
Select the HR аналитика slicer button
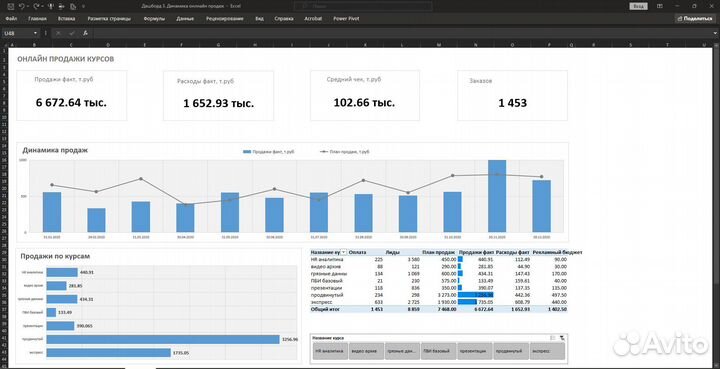point(330,351)
